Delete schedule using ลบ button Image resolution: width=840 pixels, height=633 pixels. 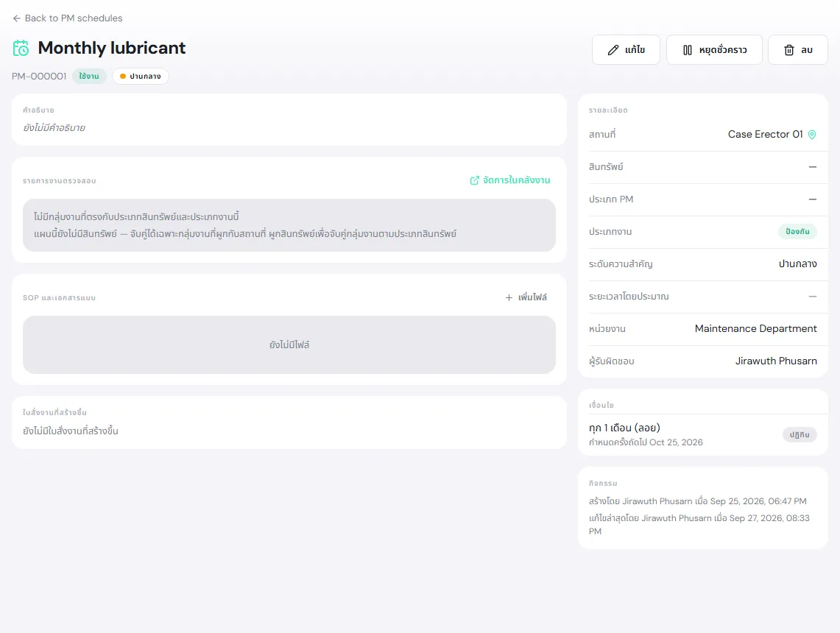798,50
